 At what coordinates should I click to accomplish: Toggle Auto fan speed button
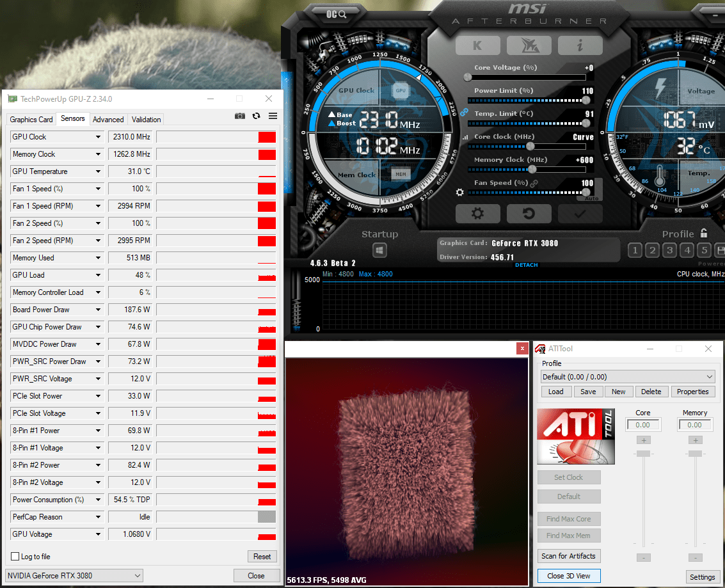[x=591, y=198]
